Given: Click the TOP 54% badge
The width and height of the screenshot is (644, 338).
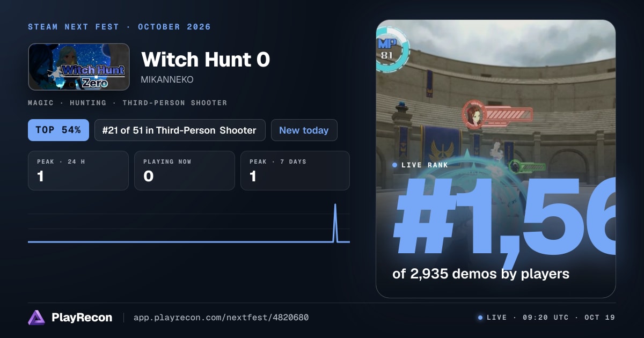Looking at the screenshot, I should pyautogui.click(x=58, y=130).
